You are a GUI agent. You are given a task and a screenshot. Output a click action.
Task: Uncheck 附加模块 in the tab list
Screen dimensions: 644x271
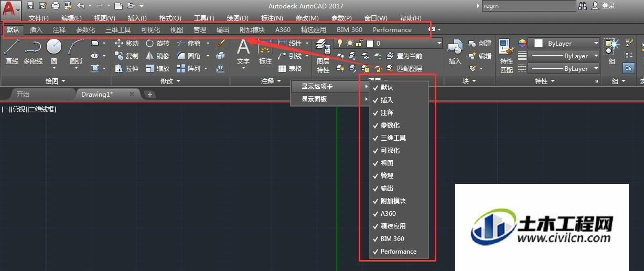[399, 201]
